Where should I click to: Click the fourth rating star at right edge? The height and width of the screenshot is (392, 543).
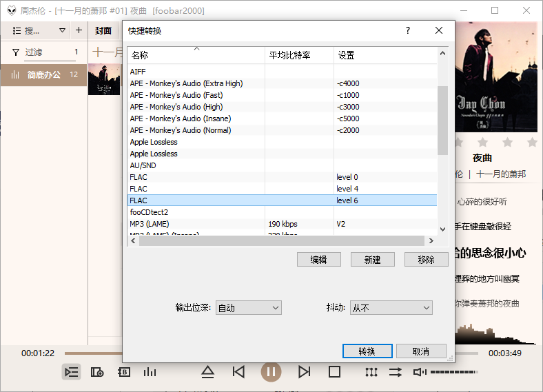532,142
